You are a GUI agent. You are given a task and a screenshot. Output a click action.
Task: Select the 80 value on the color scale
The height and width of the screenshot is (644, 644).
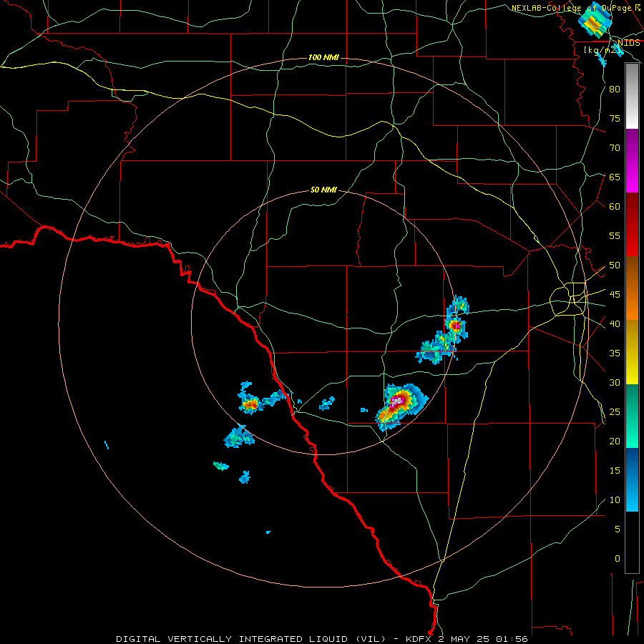click(x=615, y=89)
